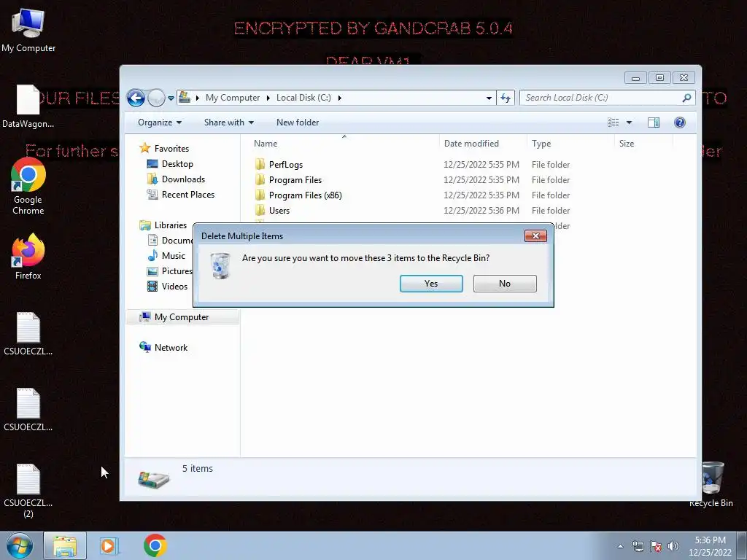This screenshot has height=560, width=747.
Task: Select Libraries in the navigation pane
Action: coord(171,225)
